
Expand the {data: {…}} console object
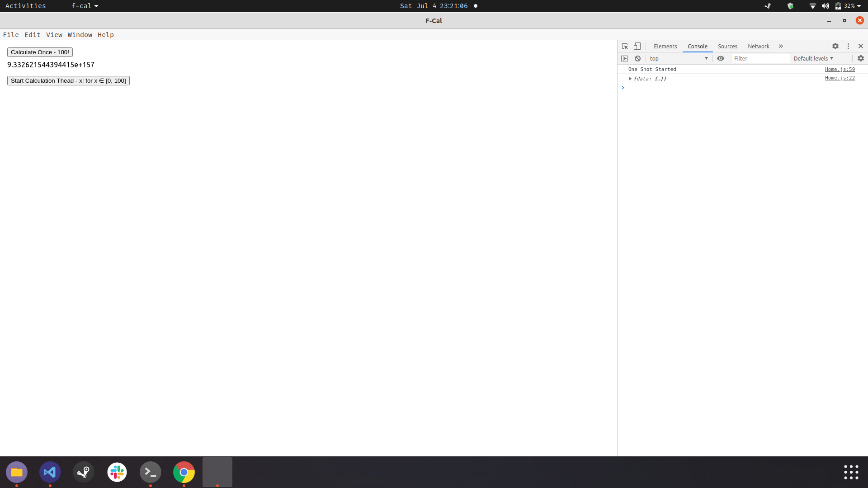(631, 79)
